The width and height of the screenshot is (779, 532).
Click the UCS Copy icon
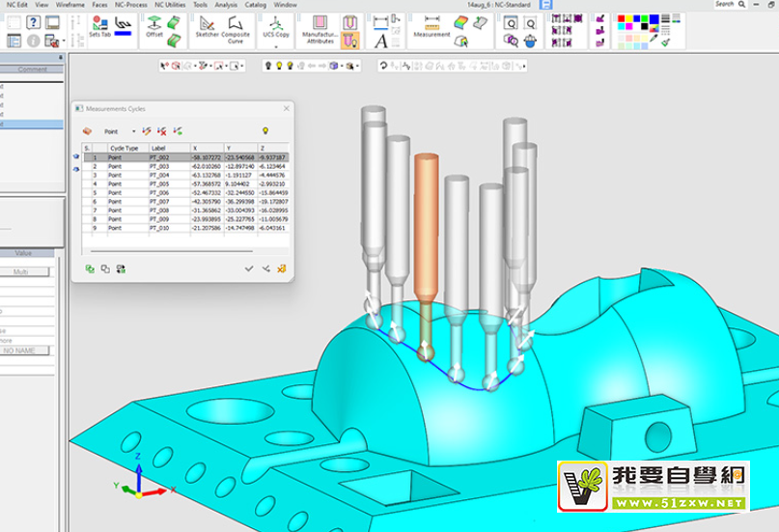pyautogui.click(x=275, y=23)
